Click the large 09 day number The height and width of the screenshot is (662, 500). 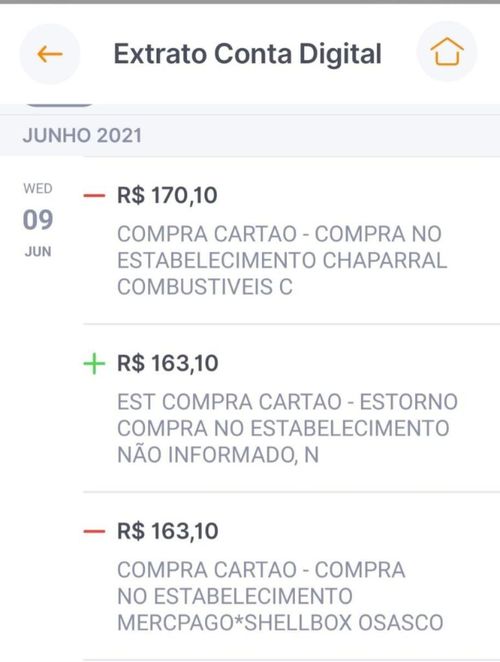pyautogui.click(x=38, y=220)
